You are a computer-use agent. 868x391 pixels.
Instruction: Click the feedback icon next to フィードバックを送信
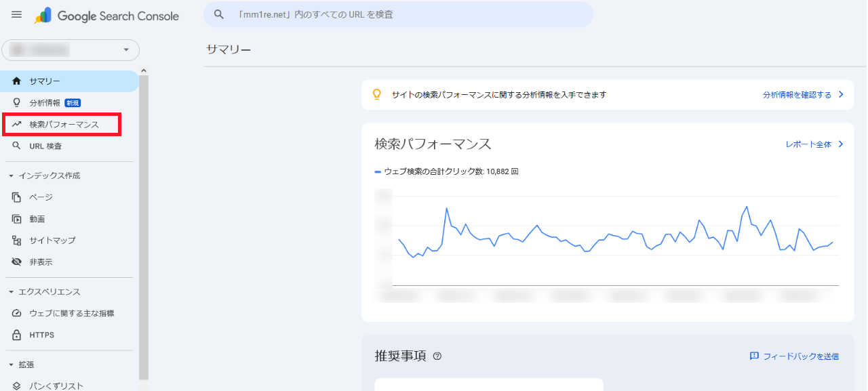coord(754,356)
